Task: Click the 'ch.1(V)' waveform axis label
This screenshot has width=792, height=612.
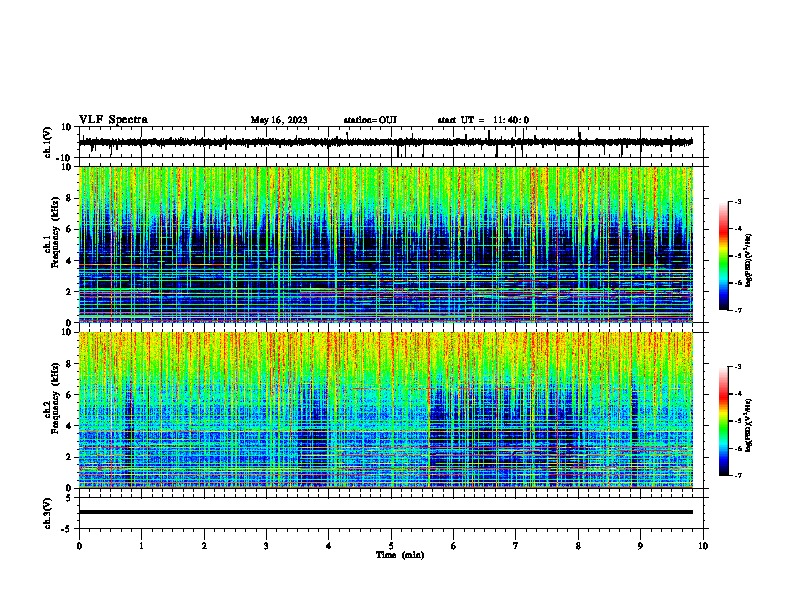Action: pos(48,142)
